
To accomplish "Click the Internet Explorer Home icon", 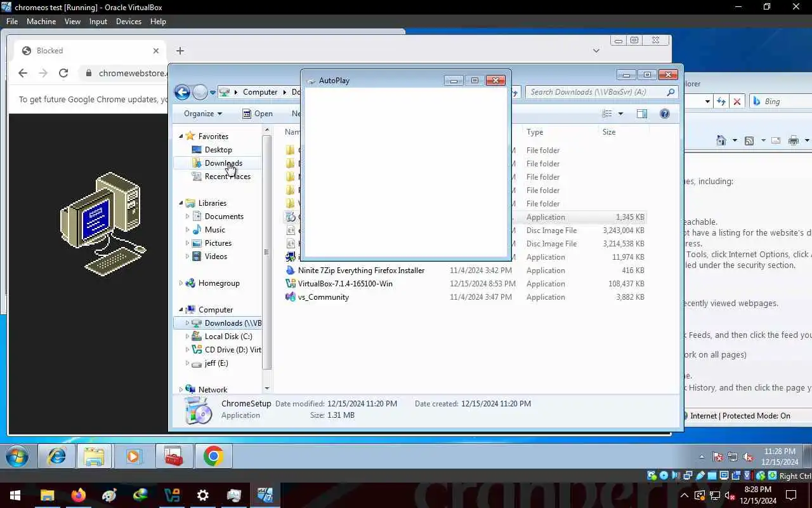I will pos(721,140).
